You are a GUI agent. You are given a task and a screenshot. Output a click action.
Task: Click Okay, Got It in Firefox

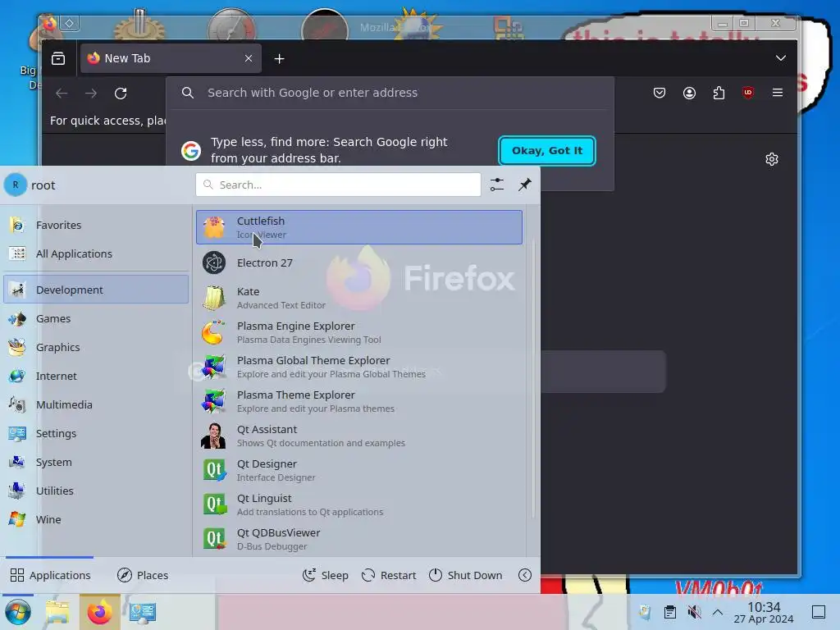click(x=547, y=151)
